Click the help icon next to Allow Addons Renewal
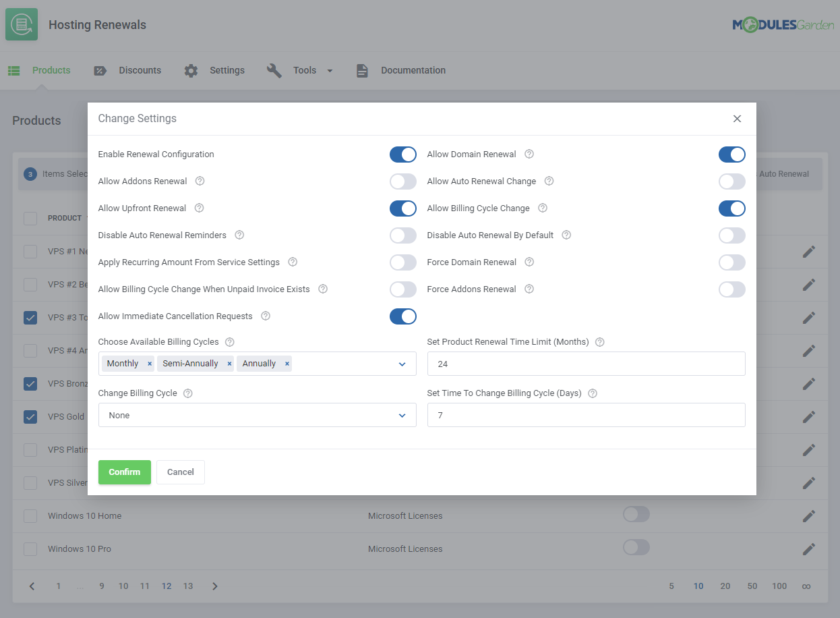 coord(200,181)
